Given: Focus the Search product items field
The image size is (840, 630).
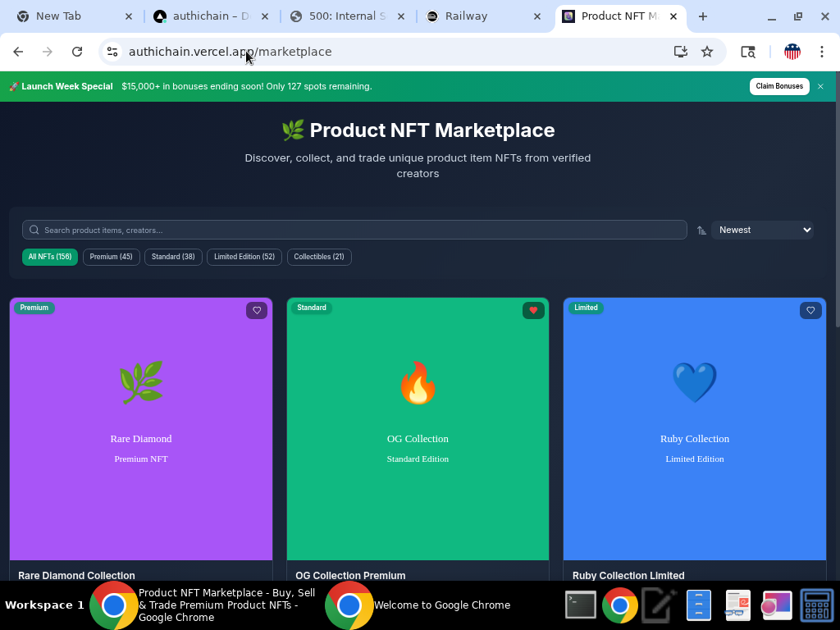Looking at the screenshot, I should click(354, 230).
